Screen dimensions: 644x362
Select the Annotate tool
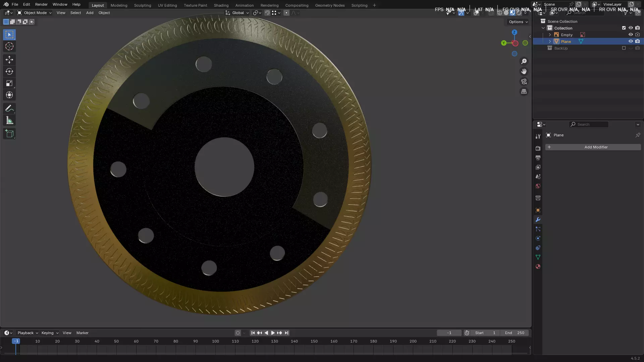click(9, 109)
